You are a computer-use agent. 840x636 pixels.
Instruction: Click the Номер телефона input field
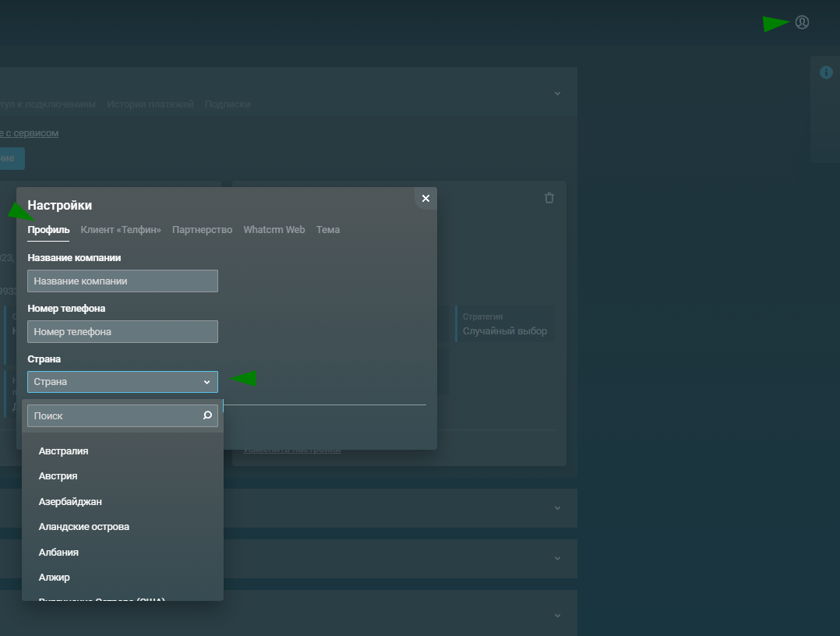tap(122, 332)
